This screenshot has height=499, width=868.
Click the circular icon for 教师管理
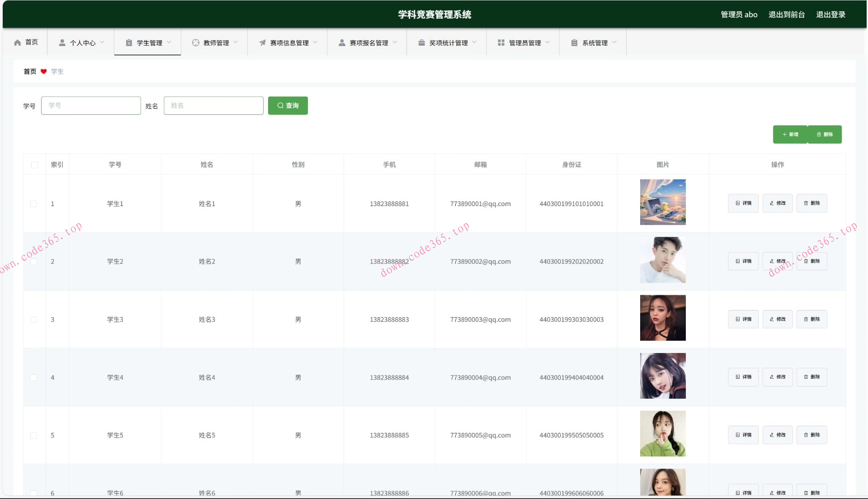[x=195, y=42]
